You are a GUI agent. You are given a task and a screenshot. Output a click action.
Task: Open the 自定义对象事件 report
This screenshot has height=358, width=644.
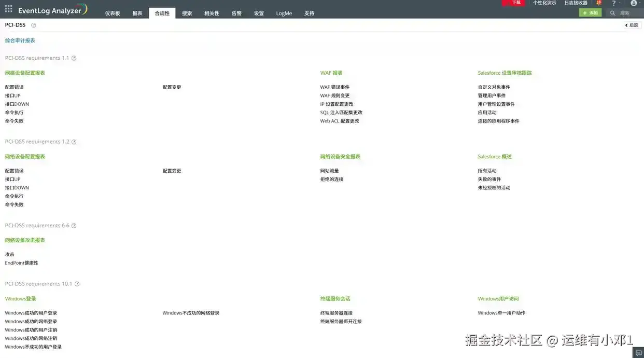(494, 87)
